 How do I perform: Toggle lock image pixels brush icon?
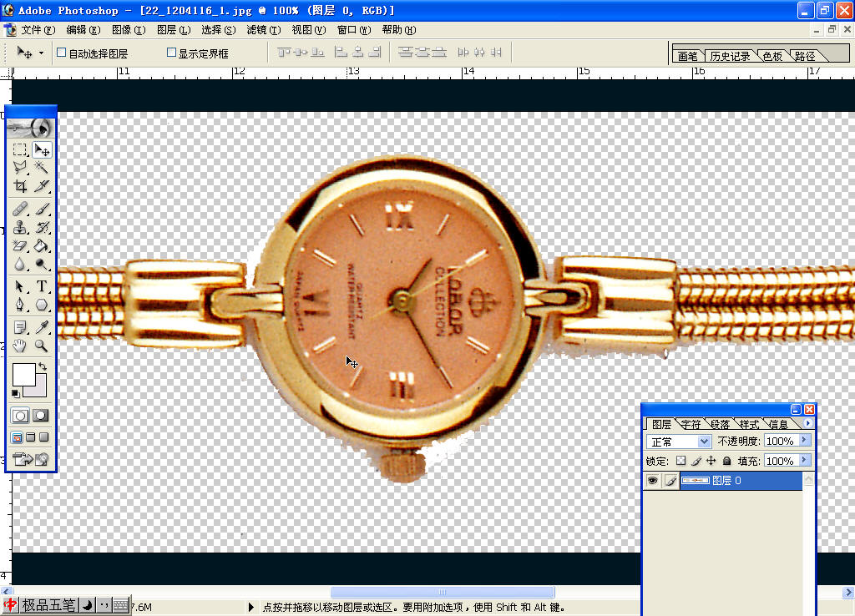point(696,461)
